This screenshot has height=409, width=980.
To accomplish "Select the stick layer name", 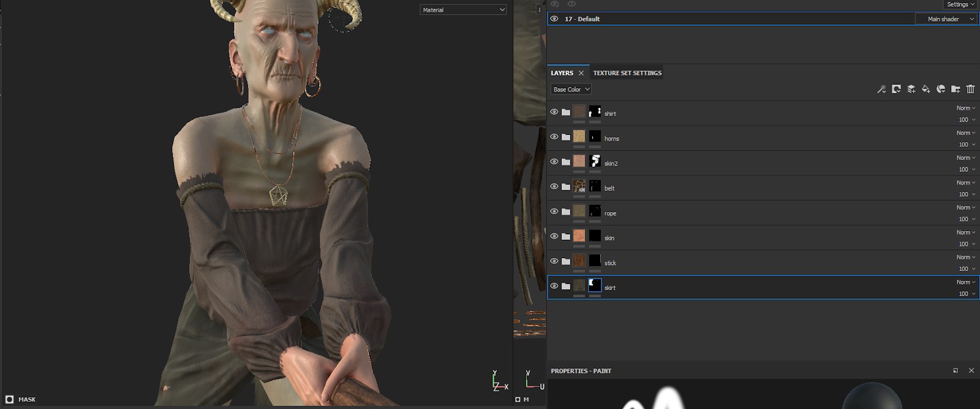I will (x=610, y=263).
